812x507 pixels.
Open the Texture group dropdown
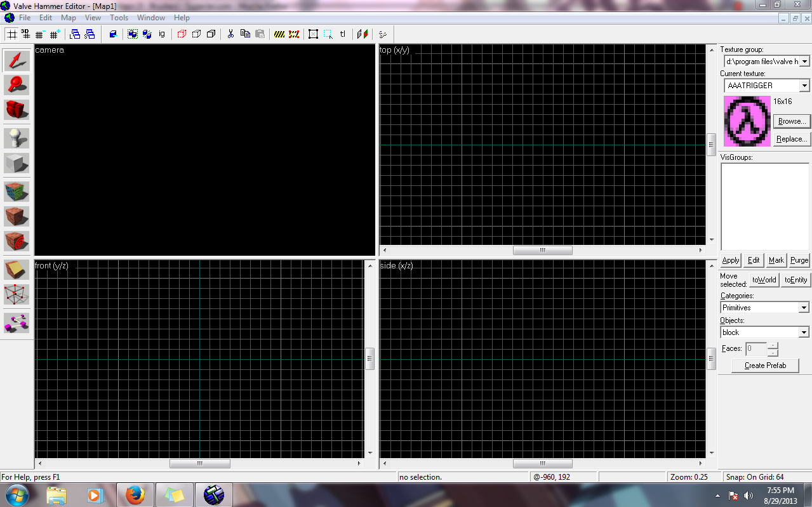[767, 61]
